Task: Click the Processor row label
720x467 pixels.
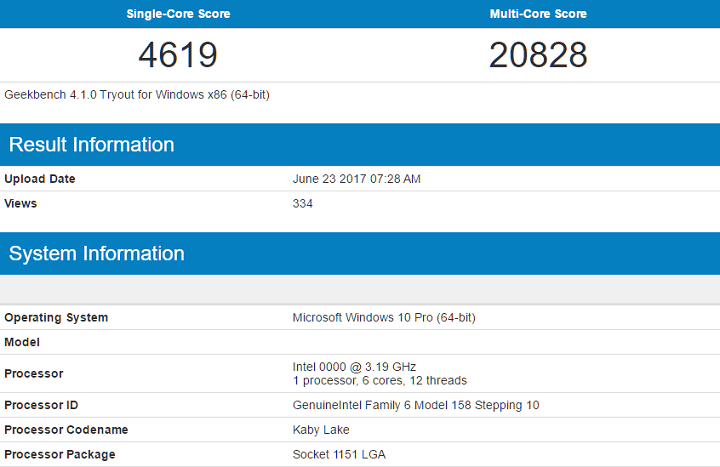Action: pyautogui.click(x=34, y=373)
